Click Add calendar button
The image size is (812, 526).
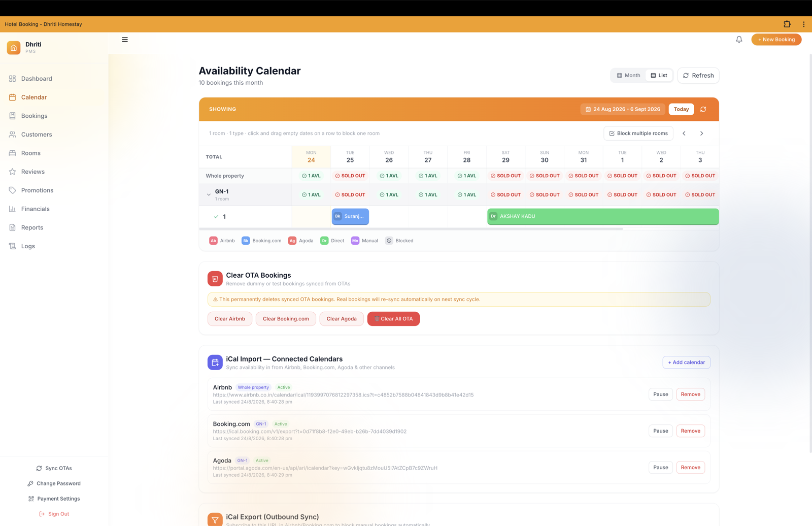click(x=686, y=363)
